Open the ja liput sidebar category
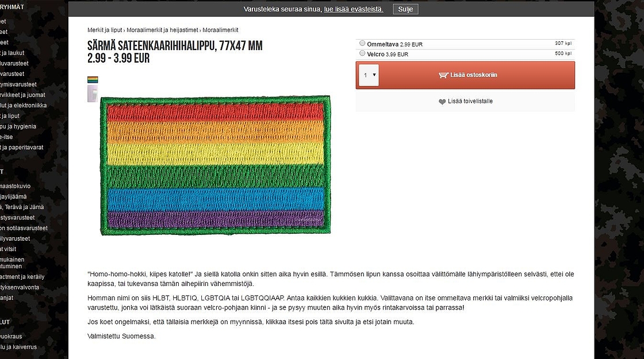Image resolution: width=644 pixels, height=359 pixels. [x=10, y=116]
